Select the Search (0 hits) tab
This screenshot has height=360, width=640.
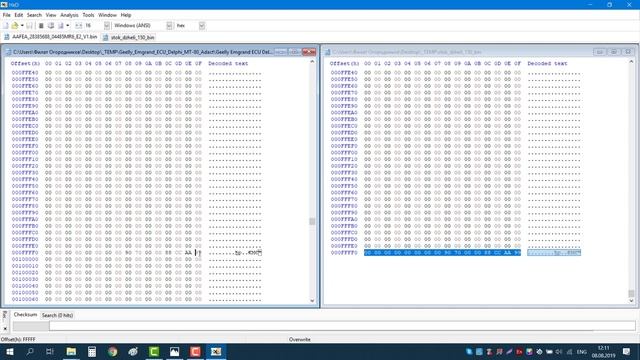tap(57, 315)
